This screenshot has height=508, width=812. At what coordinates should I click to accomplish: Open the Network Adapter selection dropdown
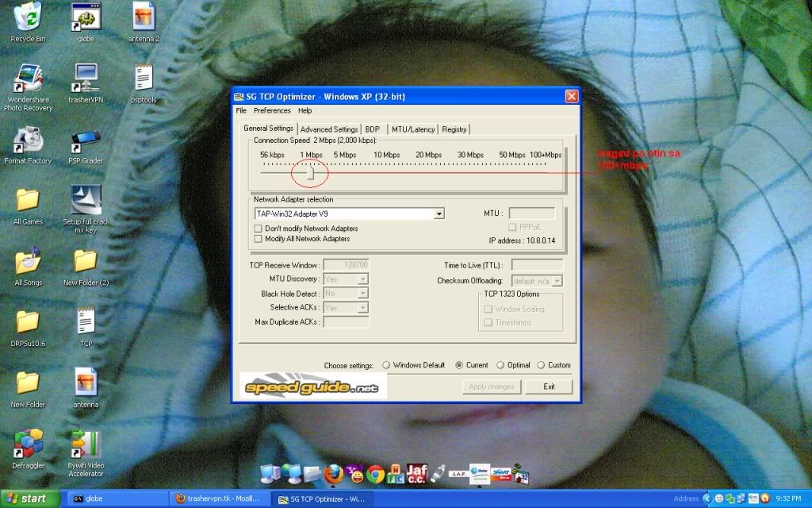439,214
